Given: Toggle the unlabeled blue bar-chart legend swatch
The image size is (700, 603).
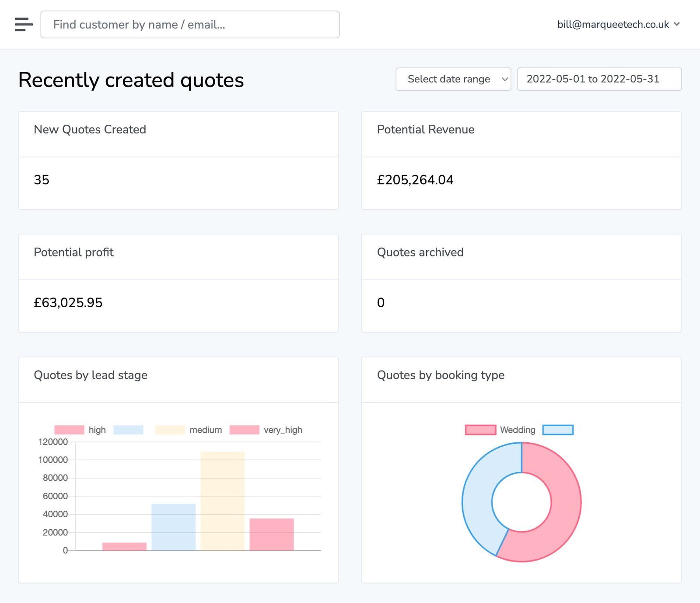Looking at the screenshot, I should pyautogui.click(x=128, y=430).
